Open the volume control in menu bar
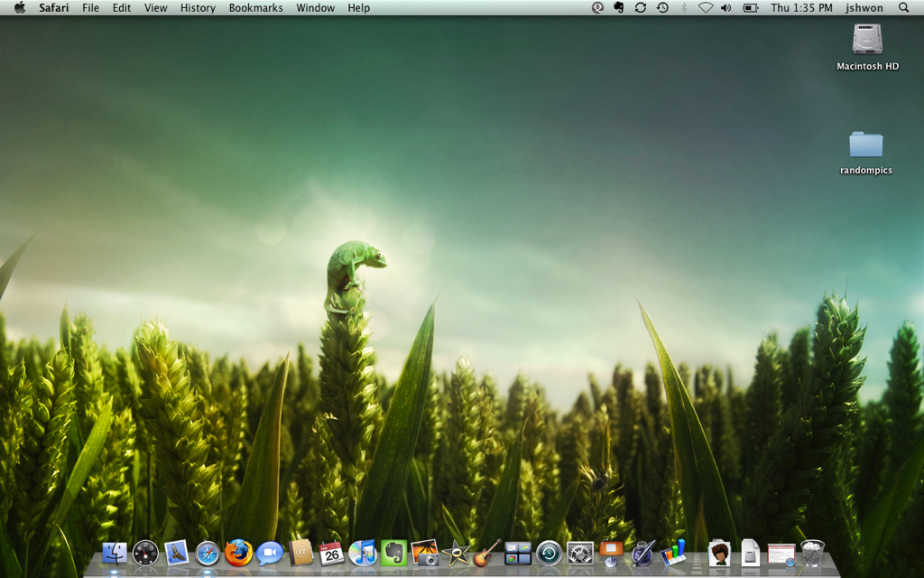Image resolution: width=924 pixels, height=578 pixels. pyautogui.click(x=726, y=7)
